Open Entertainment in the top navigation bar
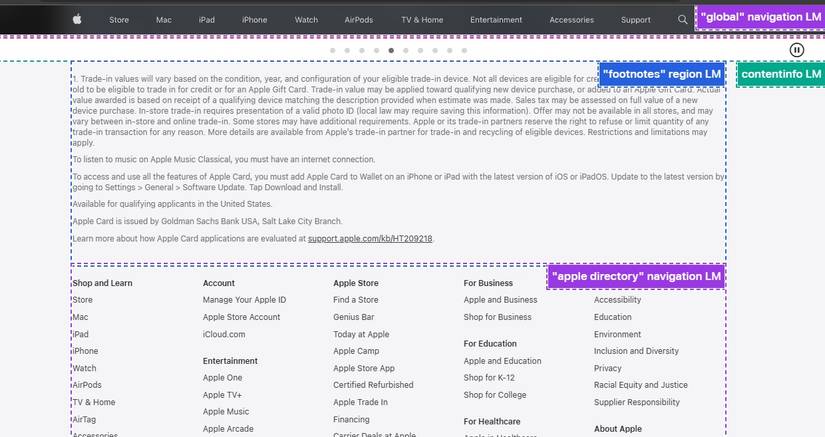Screen dimensions: 825x437 (x=496, y=20)
